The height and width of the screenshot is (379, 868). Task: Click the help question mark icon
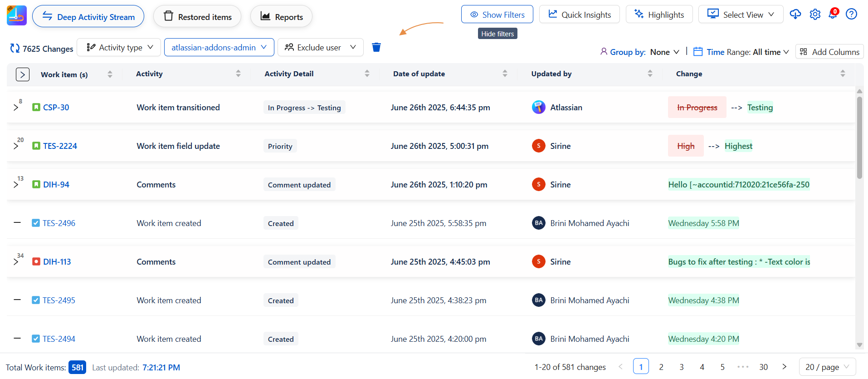[851, 15]
